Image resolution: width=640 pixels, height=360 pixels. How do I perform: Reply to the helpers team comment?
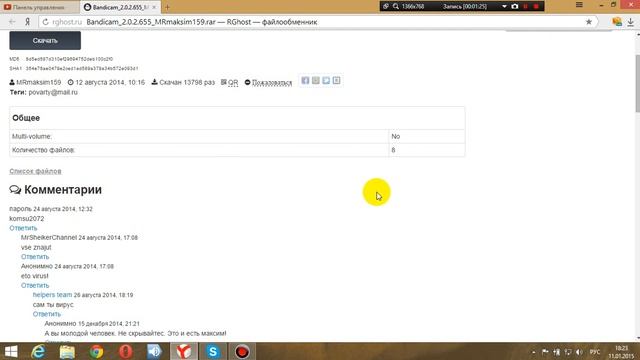[47, 314]
